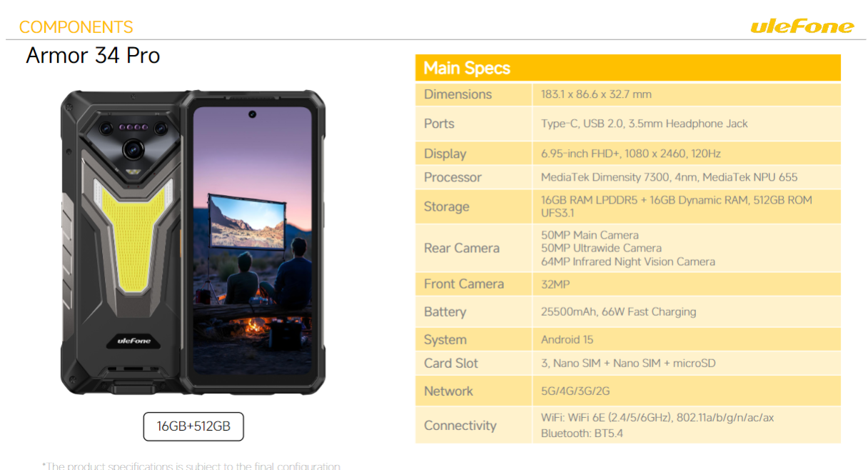Click the Armor 34 Pro title

click(x=93, y=55)
